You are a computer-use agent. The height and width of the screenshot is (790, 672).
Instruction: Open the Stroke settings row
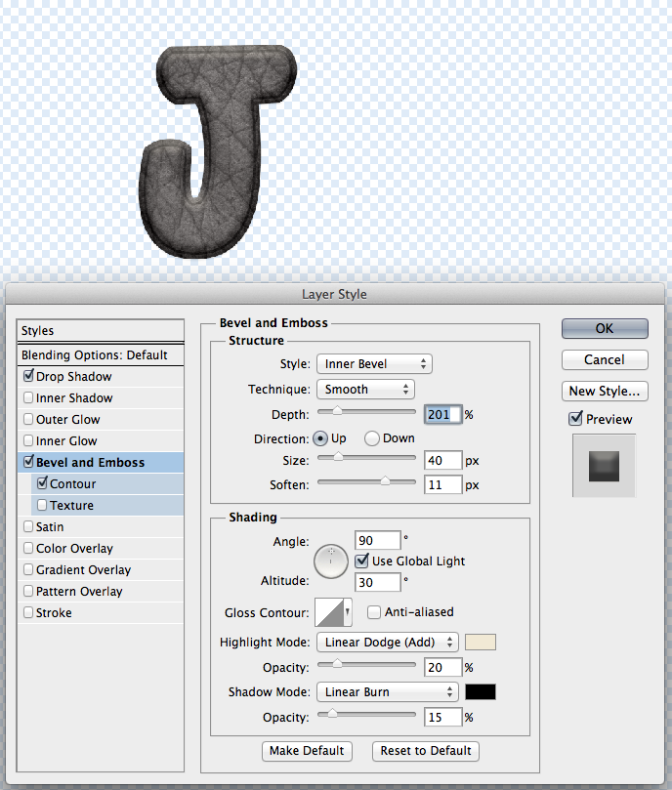point(101,613)
